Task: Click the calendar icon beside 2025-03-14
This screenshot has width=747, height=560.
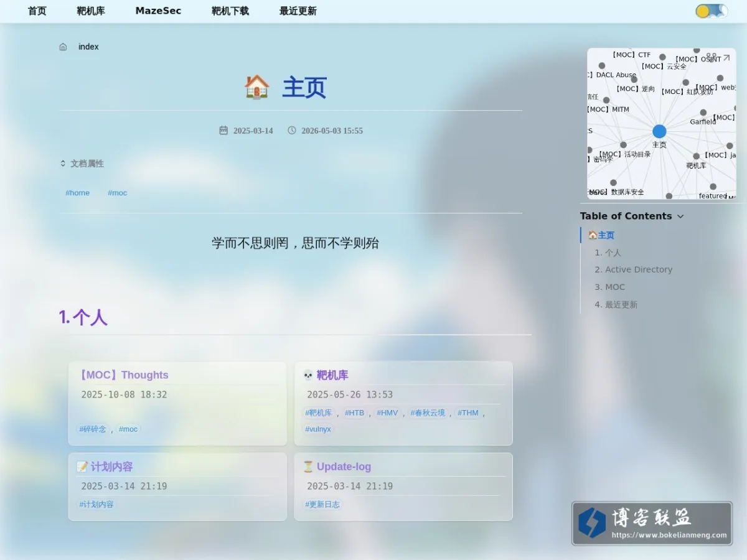Action: click(223, 130)
